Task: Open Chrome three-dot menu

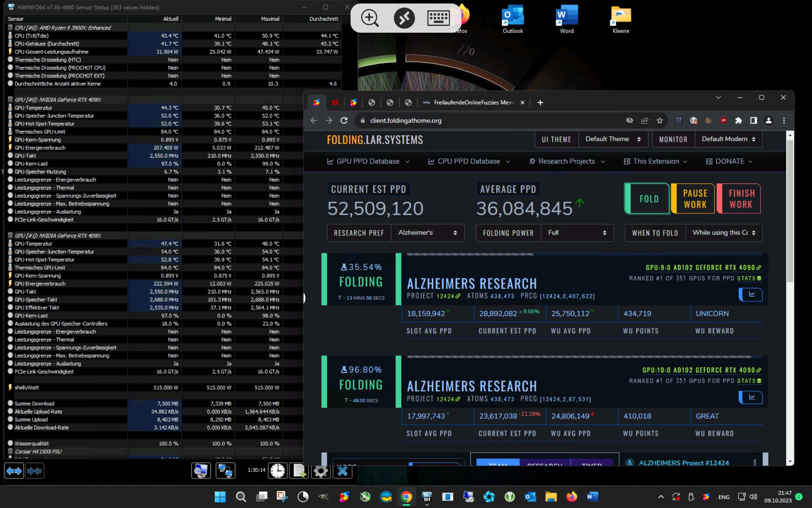Action: [784, 120]
